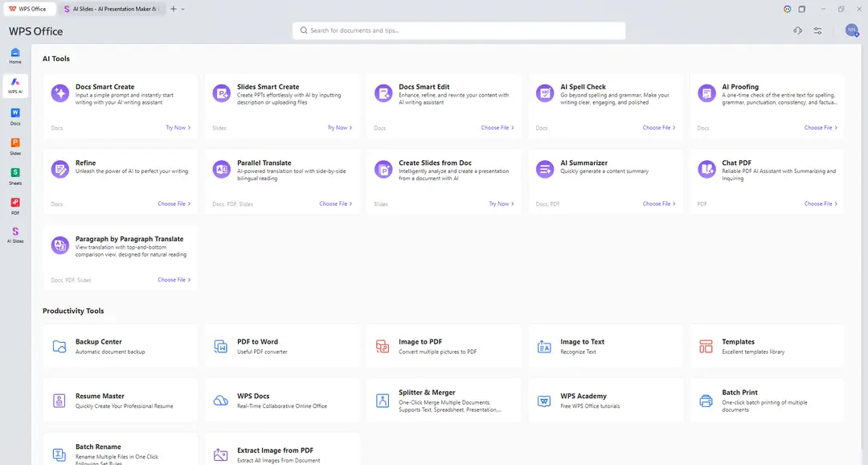Expand the tab list dropdown arrow

point(182,9)
